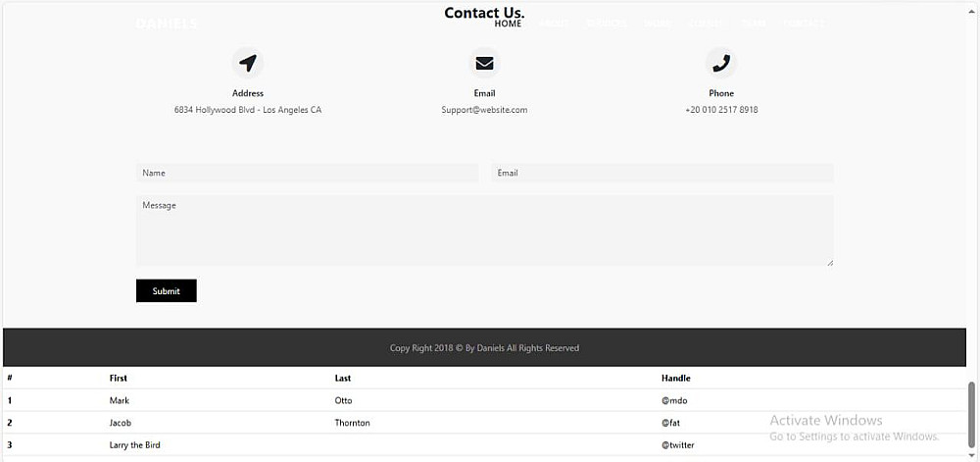The image size is (980, 462).
Task: Select the @fat handle cell
Action: coord(670,423)
